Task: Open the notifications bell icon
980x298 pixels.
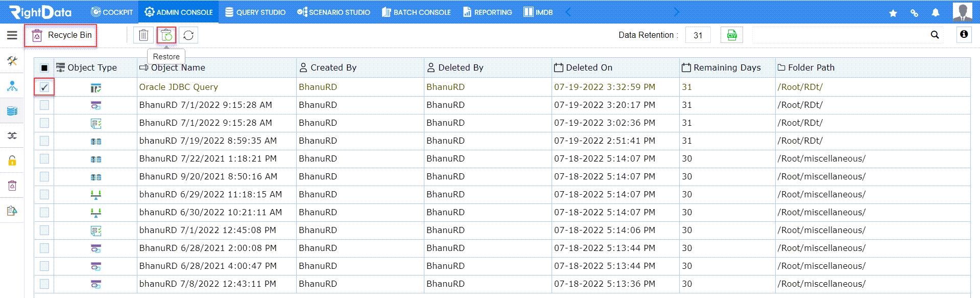Action: point(936,13)
